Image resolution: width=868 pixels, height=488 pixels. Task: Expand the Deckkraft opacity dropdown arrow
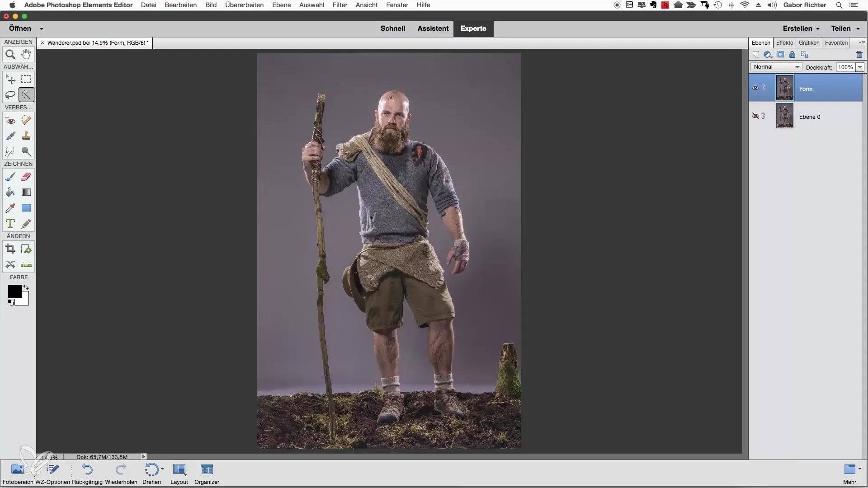[860, 67]
